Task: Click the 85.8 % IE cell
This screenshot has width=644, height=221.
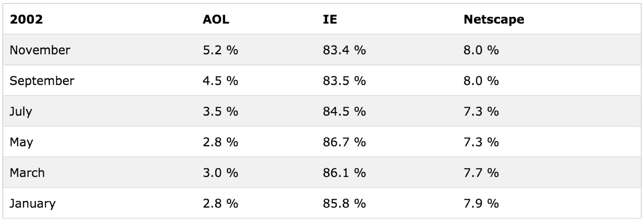Action: [x=344, y=203]
